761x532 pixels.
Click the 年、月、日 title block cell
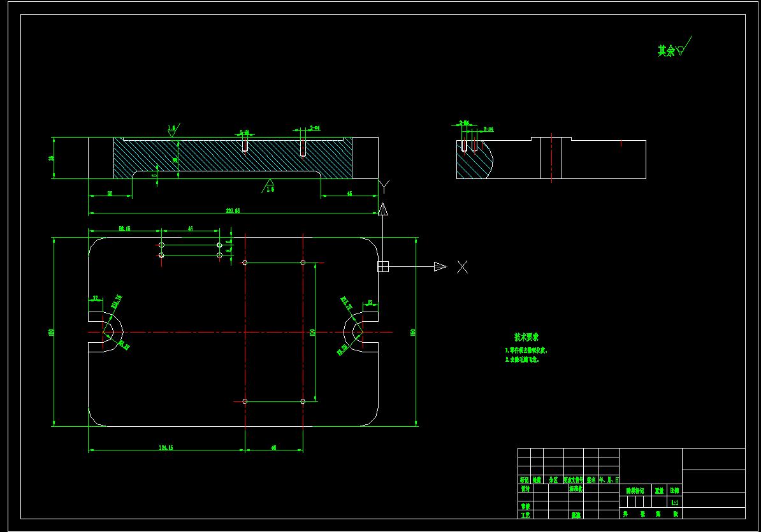click(609, 480)
